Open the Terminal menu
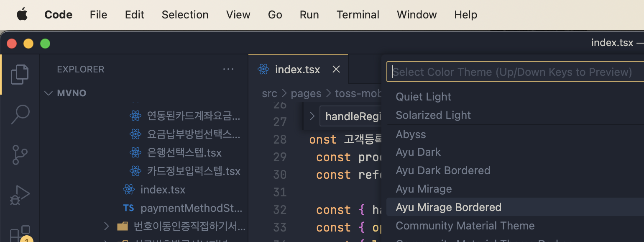This screenshot has height=242, width=644. coord(358,15)
